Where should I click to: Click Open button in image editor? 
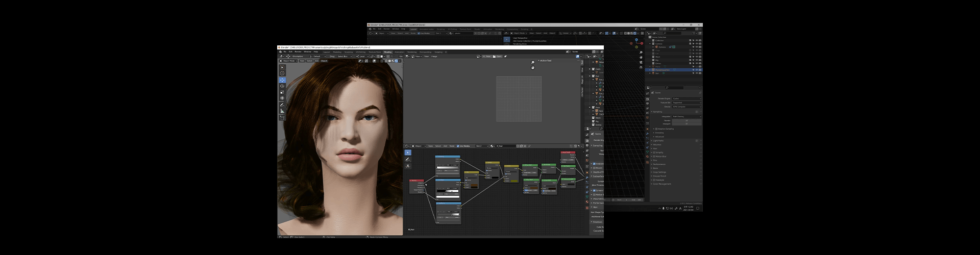(x=498, y=56)
